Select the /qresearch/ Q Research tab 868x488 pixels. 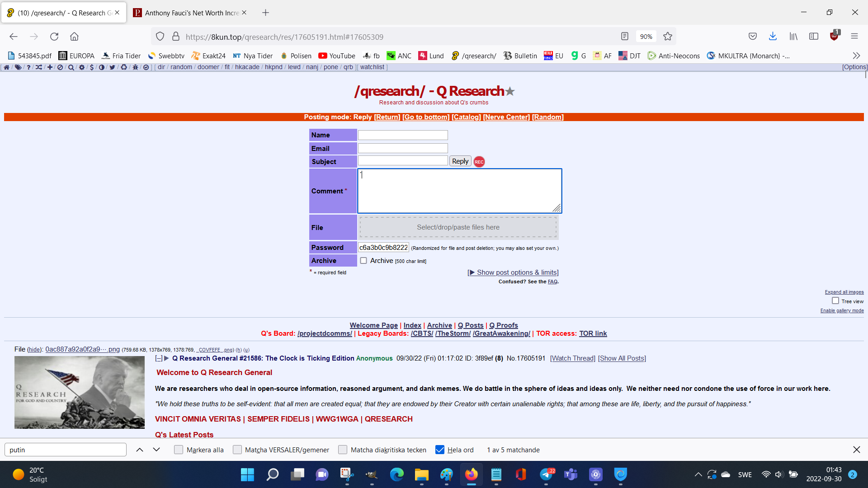[x=63, y=13]
